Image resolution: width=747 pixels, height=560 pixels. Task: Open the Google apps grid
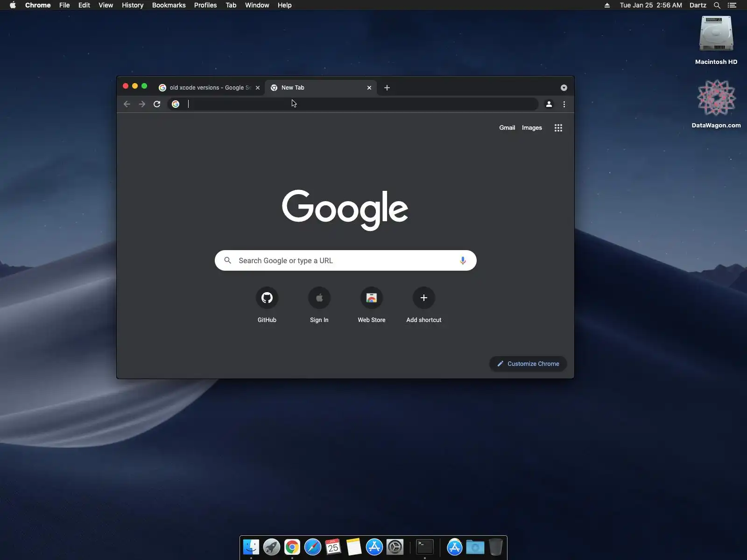(558, 128)
